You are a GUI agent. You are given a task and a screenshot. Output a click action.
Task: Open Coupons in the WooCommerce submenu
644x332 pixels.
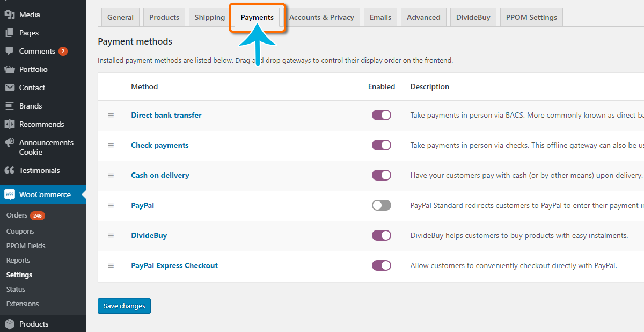pyautogui.click(x=20, y=232)
